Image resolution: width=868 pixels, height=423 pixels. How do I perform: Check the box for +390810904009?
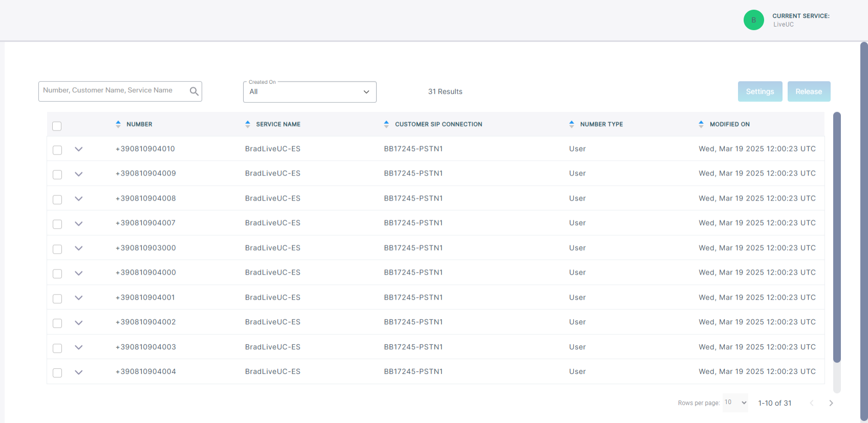click(57, 174)
